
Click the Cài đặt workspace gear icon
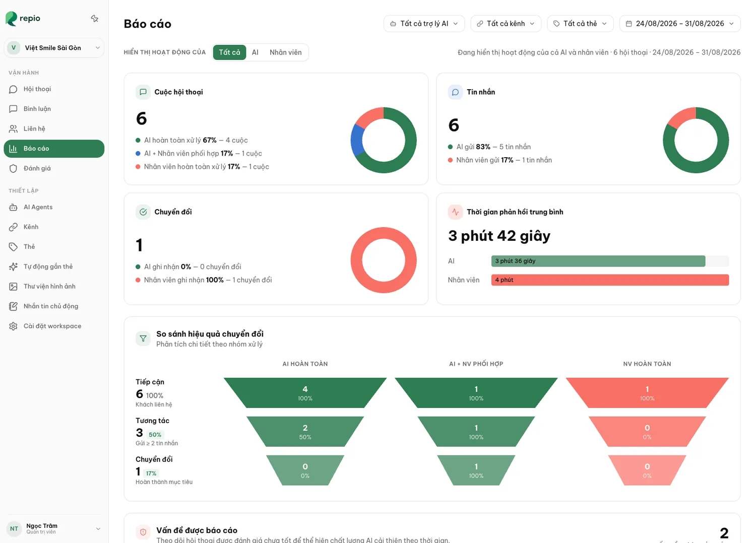point(14,326)
